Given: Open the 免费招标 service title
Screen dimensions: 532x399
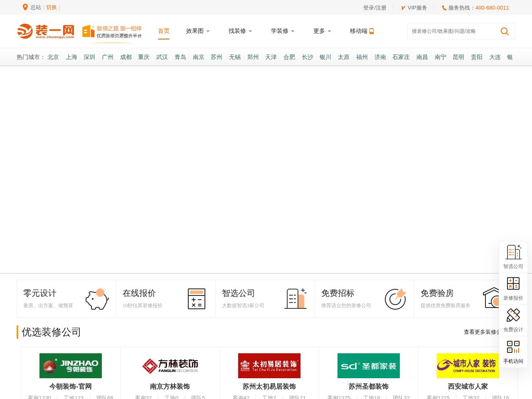Looking at the screenshot, I should click(338, 293).
